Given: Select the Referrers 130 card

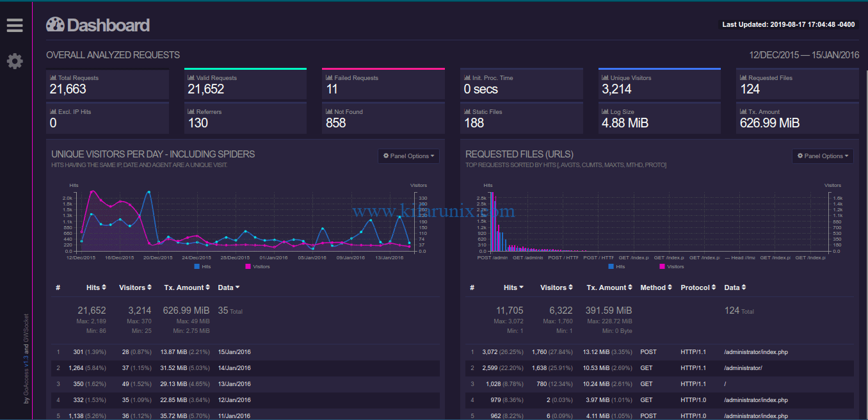Looking at the screenshot, I should click(x=245, y=118).
